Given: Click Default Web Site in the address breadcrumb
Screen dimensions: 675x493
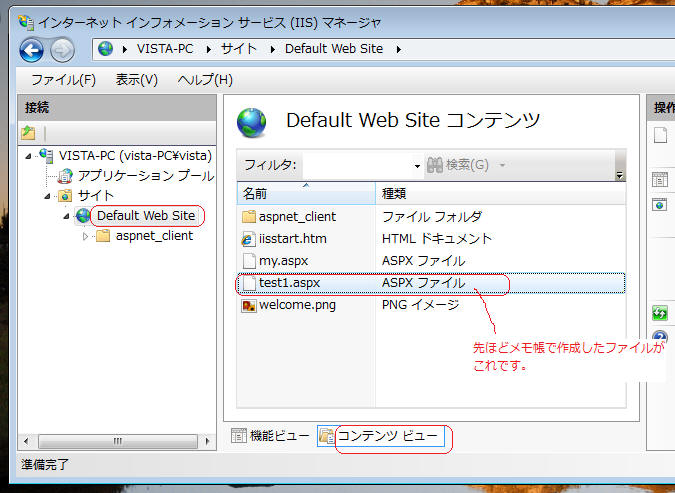Looking at the screenshot, I should pos(334,49).
